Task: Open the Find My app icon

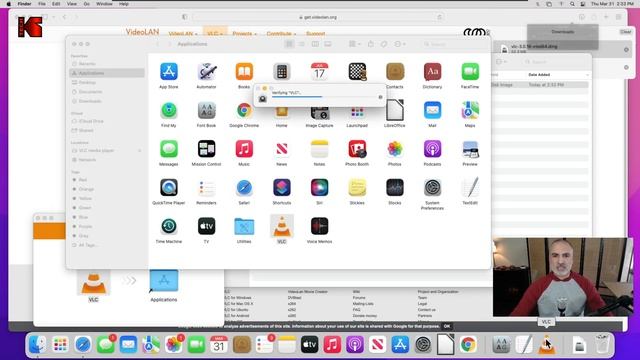Action: pos(169,110)
